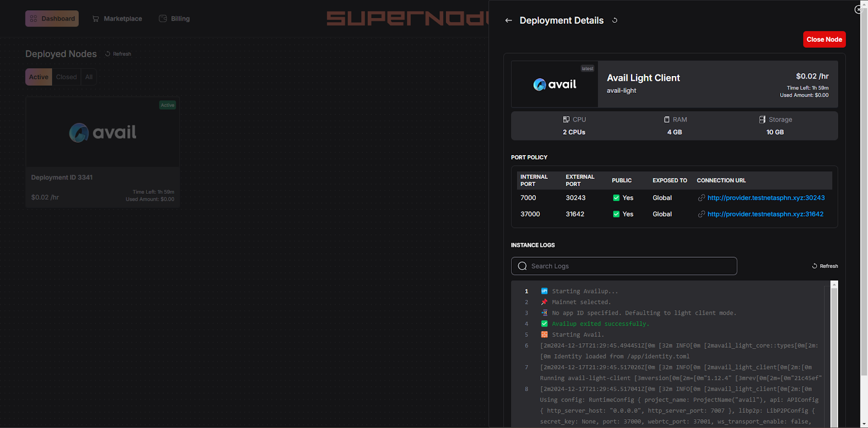The height and width of the screenshot is (428, 868).
Task: Open connection URL ending in 30243
Action: 766,198
